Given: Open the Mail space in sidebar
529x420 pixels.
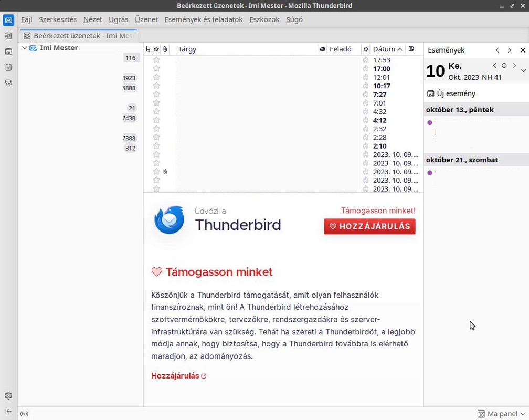Looking at the screenshot, I should point(8,20).
